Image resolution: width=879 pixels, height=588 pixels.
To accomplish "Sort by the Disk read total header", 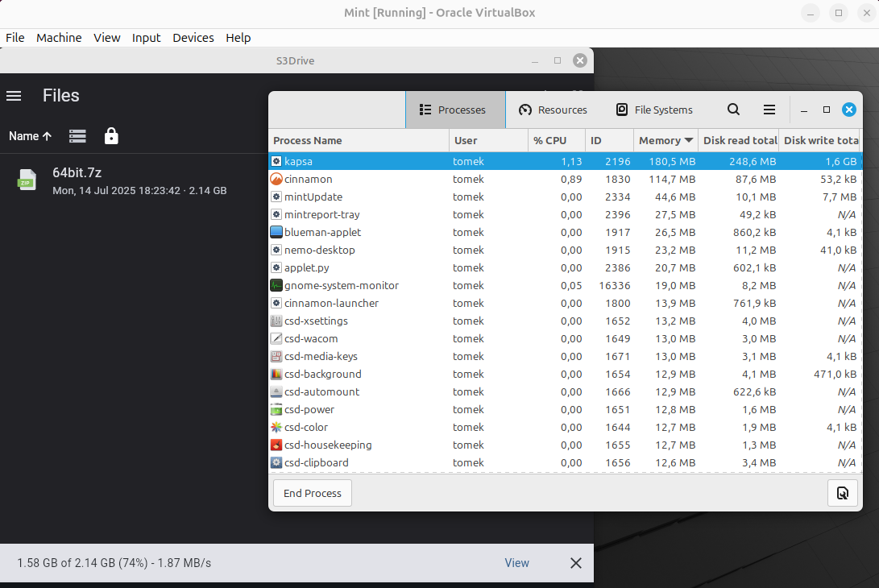I will tap(738, 141).
